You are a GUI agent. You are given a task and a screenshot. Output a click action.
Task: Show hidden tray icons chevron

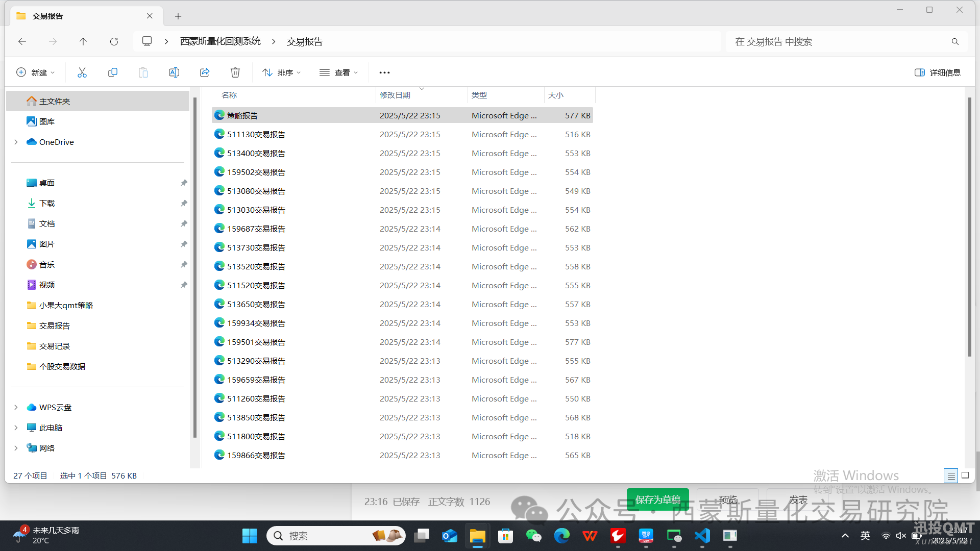pyautogui.click(x=845, y=536)
